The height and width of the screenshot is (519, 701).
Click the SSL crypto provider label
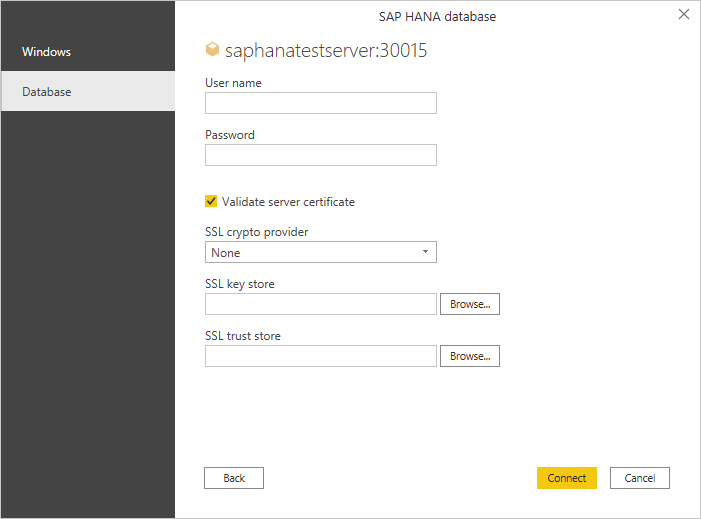pos(257,232)
